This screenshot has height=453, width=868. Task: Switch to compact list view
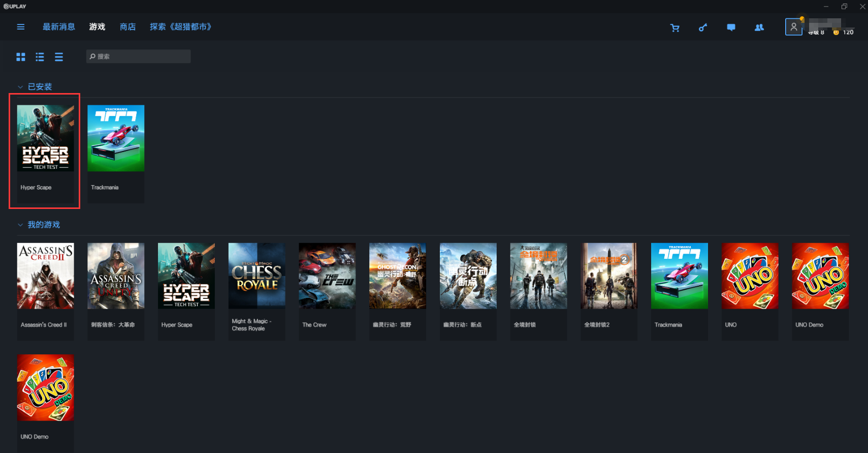coord(59,57)
